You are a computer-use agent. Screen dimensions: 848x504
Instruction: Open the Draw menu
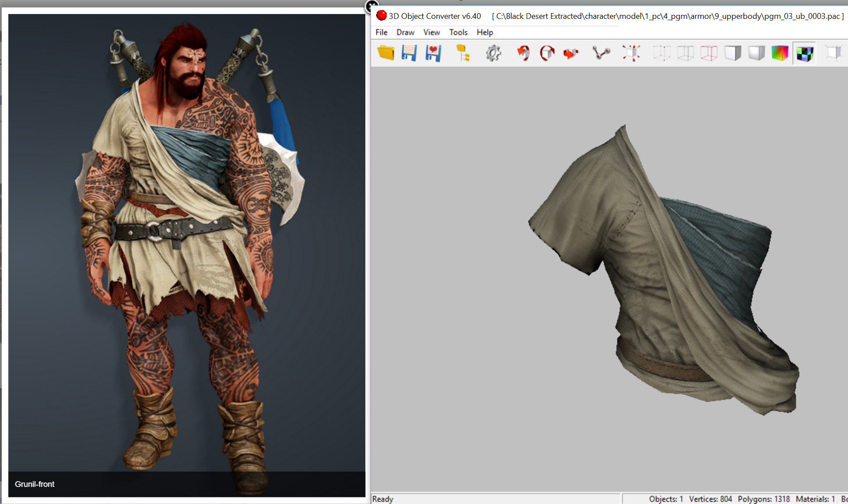405,32
